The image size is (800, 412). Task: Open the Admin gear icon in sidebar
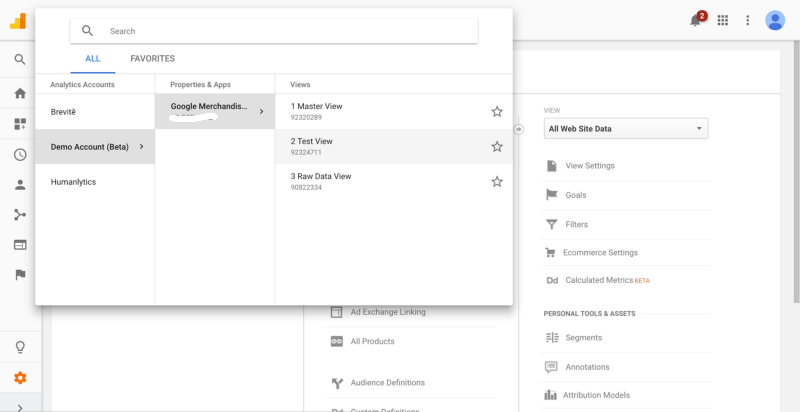(20, 378)
